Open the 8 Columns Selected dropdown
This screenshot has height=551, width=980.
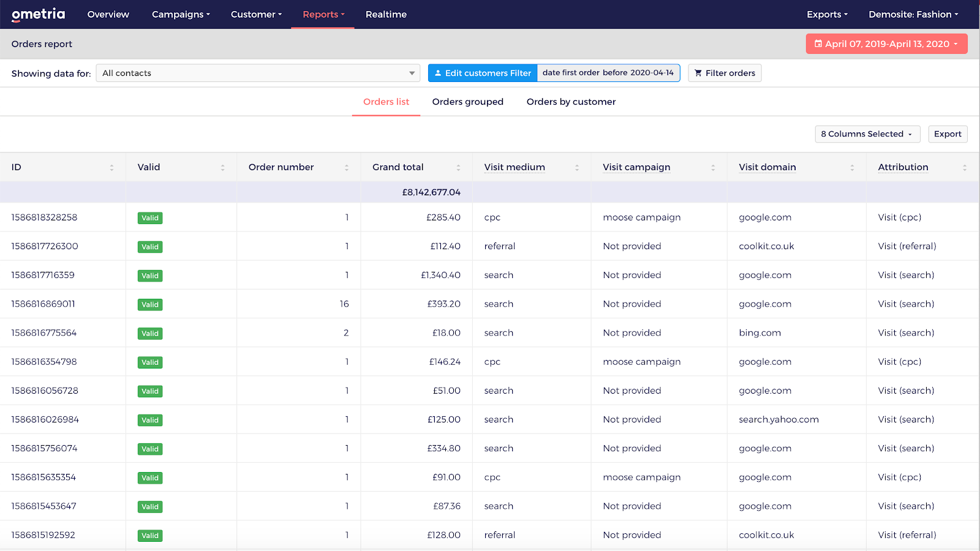click(867, 133)
